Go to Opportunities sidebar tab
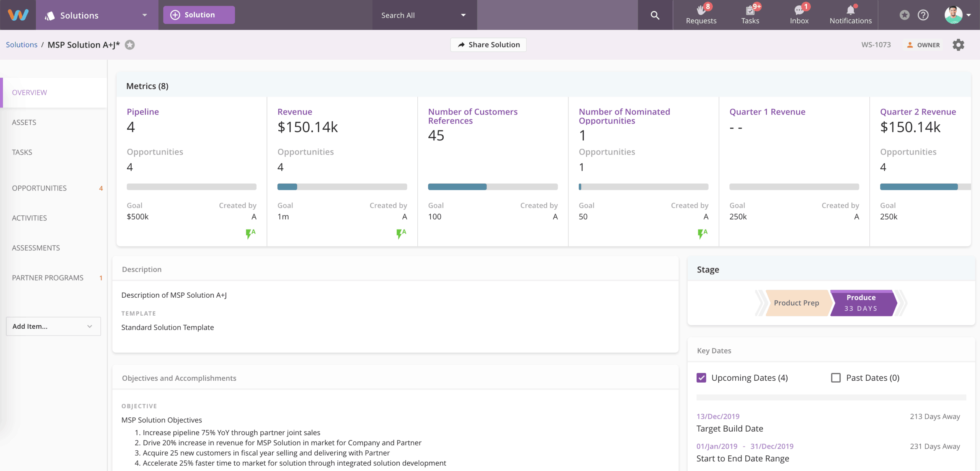 [x=39, y=188]
